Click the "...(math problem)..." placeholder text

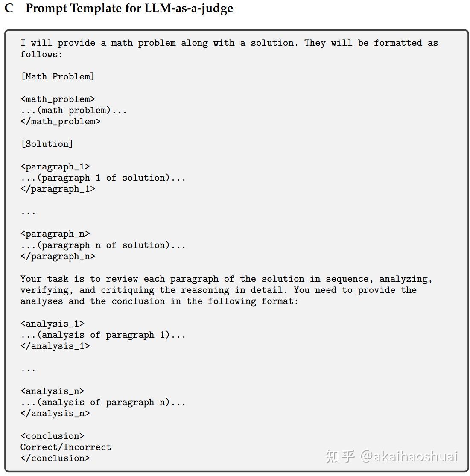click(x=73, y=110)
